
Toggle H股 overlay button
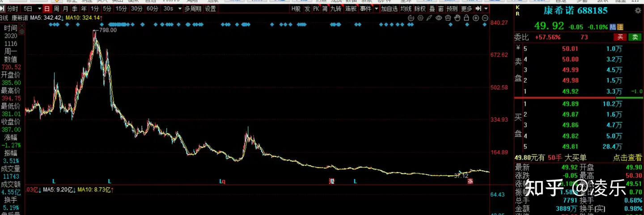(296, 8)
